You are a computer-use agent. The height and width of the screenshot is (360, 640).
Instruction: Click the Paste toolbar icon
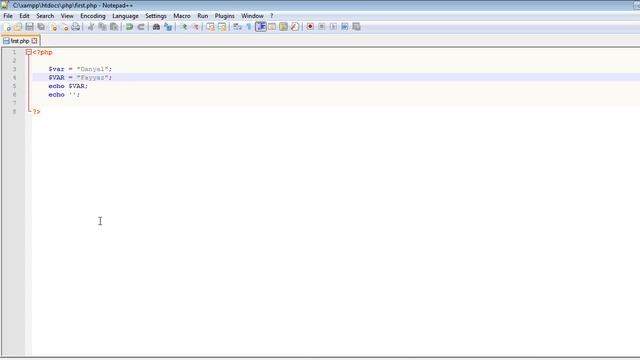coord(114,27)
